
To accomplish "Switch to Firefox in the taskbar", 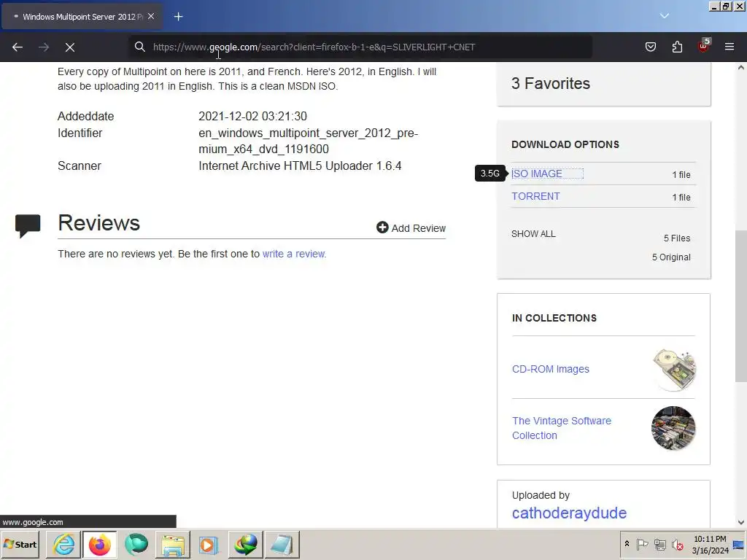I will click(99, 544).
